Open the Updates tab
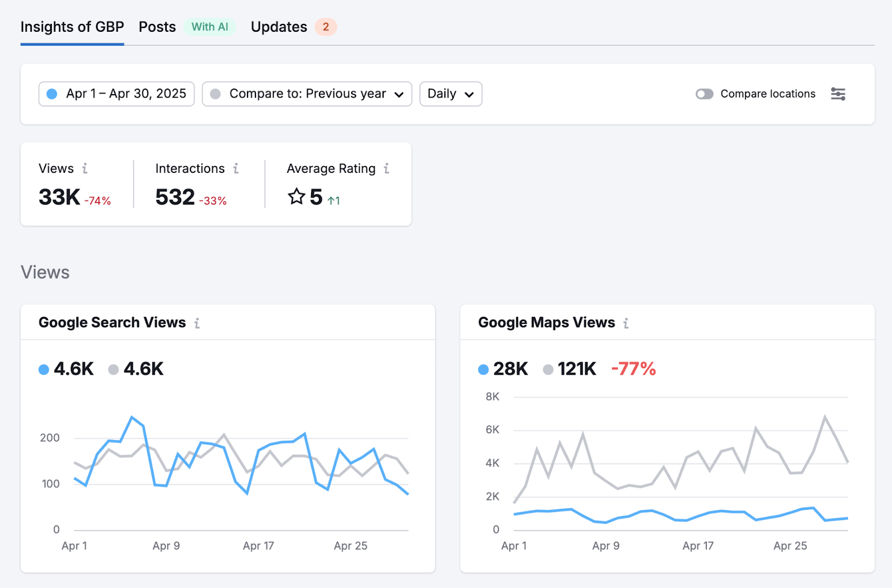The width and height of the screenshot is (892, 588). pyautogui.click(x=278, y=26)
